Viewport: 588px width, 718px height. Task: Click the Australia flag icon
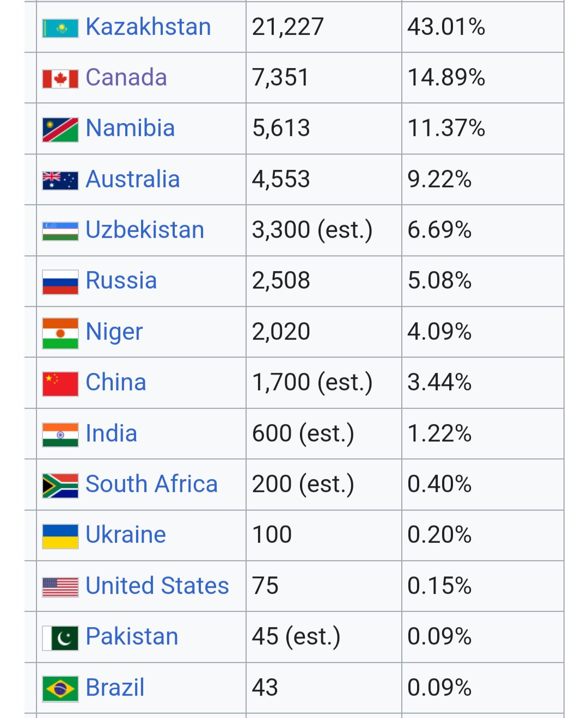point(60,181)
